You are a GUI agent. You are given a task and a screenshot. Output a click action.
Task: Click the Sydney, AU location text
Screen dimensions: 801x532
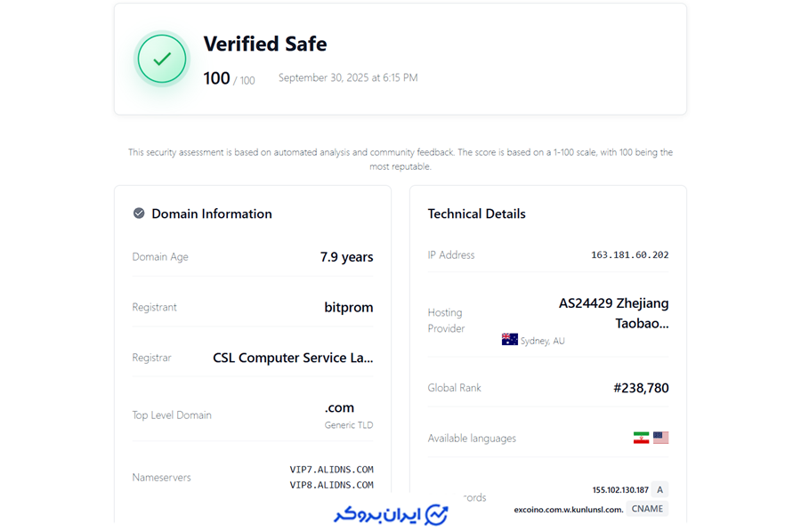(542, 341)
